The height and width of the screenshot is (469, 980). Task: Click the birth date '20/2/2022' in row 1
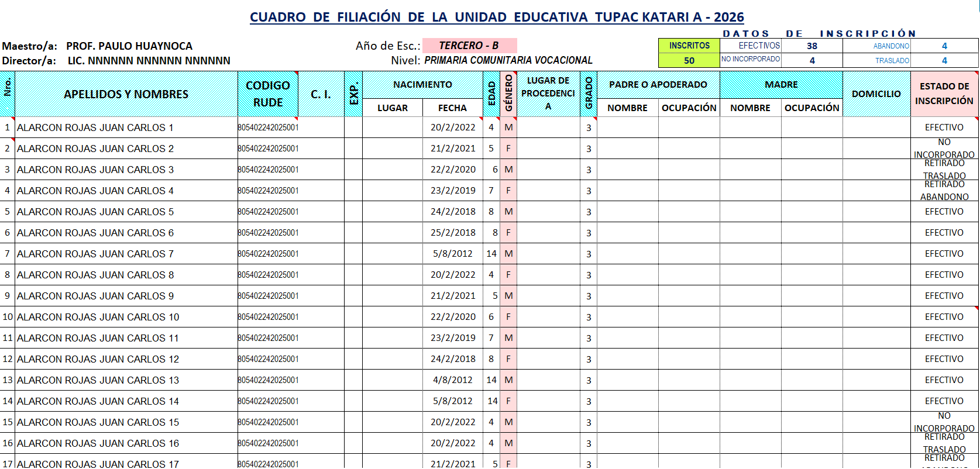453,127
